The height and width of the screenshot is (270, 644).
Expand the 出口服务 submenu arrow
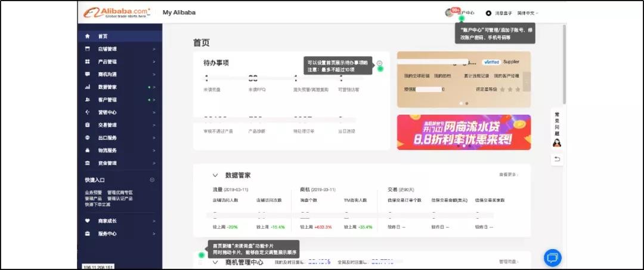click(154, 138)
